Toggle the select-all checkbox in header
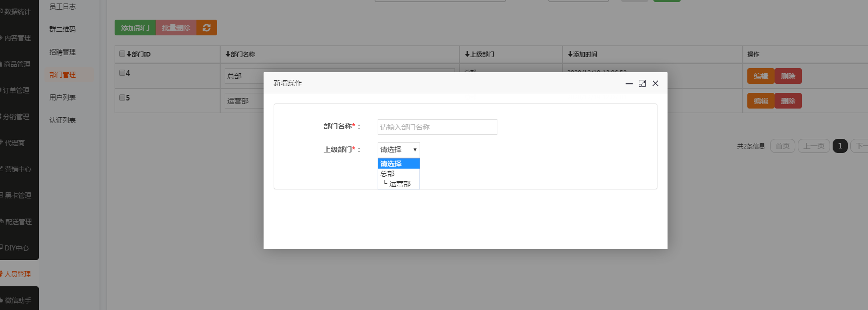Screen dimensions: 868x310 [122, 54]
